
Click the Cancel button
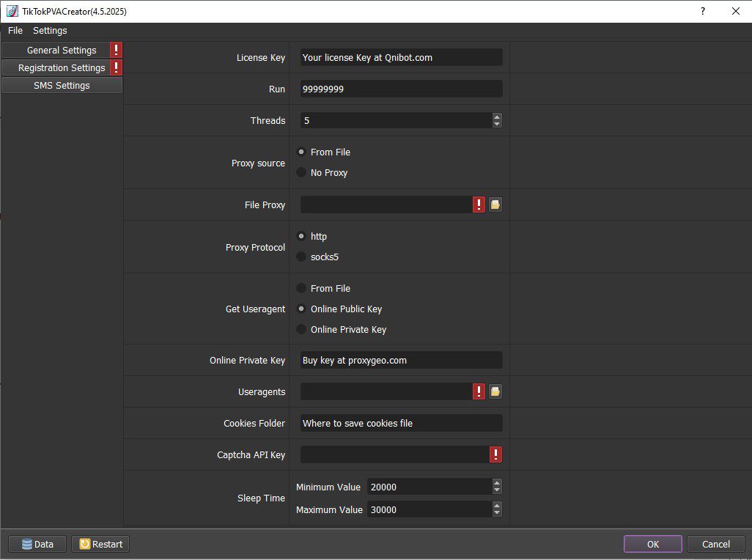point(715,544)
